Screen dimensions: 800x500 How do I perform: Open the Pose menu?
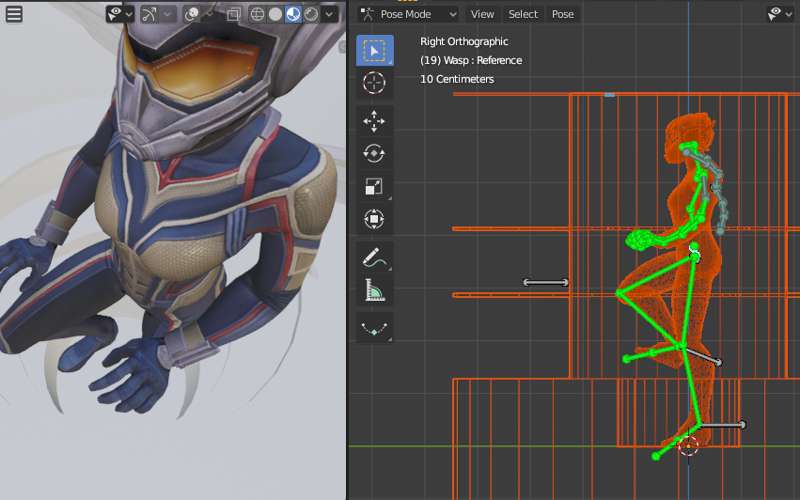pos(563,14)
